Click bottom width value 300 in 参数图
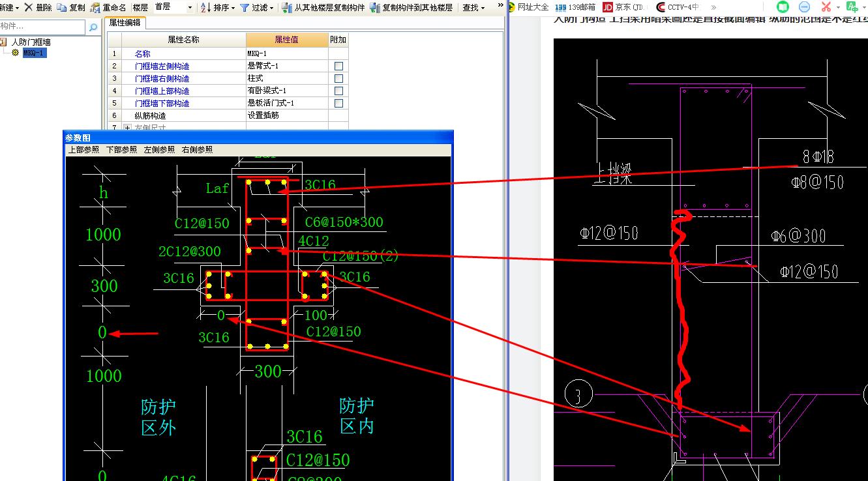 (x=267, y=372)
